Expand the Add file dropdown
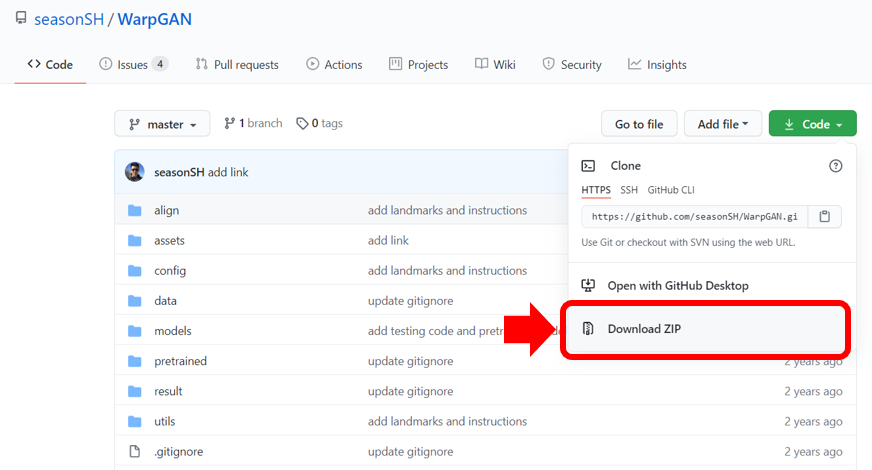872x470 pixels. click(722, 123)
